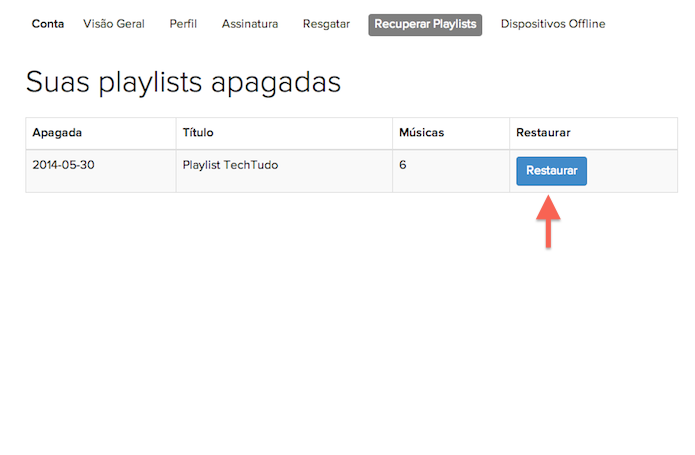The height and width of the screenshot is (455, 695).
Task: Select the Resgatar tab
Action: point(326,24)
